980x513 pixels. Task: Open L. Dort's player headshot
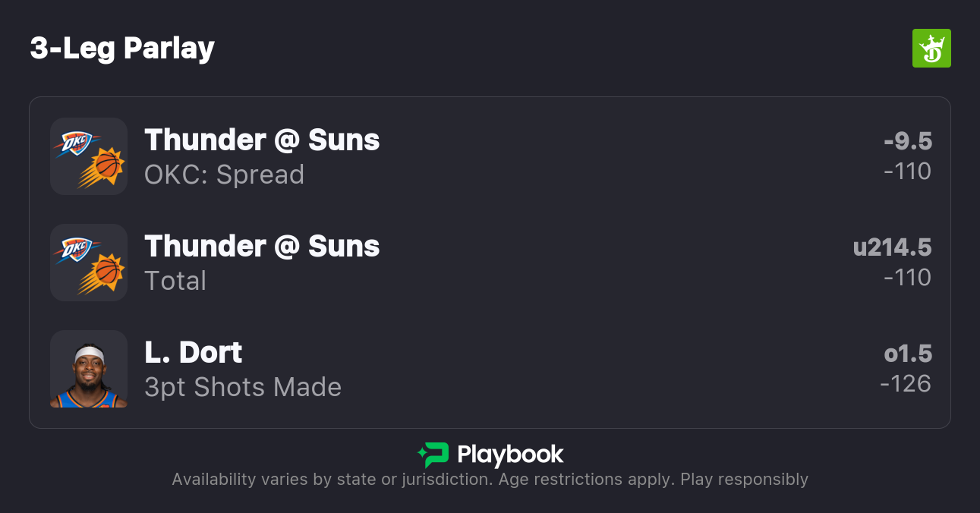(89, 369)
